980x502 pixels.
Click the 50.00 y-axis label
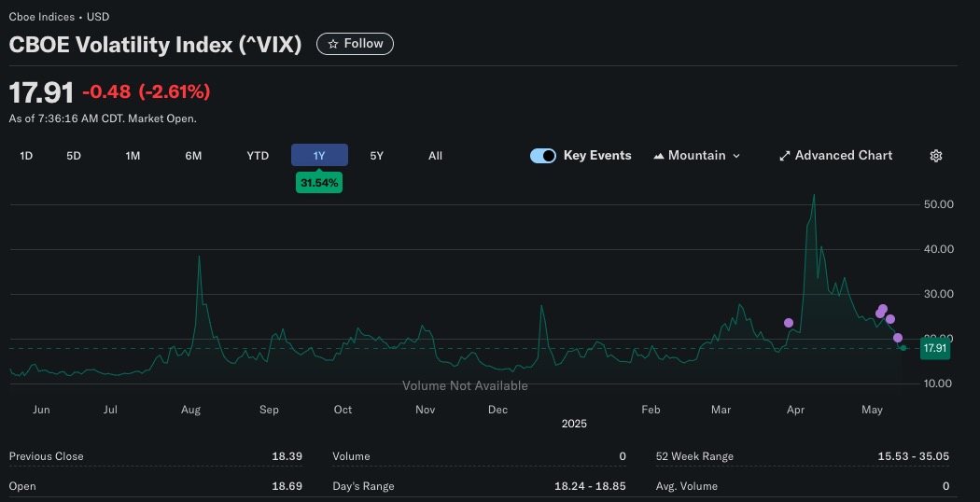point(938,204)
